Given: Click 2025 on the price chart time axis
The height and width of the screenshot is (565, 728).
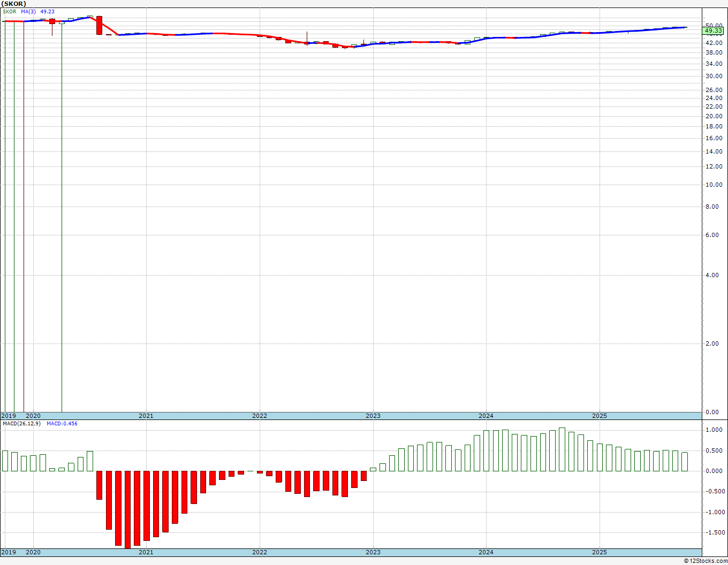Looking at the screenshot, I should pyautogui.click(x=600, y=416).
